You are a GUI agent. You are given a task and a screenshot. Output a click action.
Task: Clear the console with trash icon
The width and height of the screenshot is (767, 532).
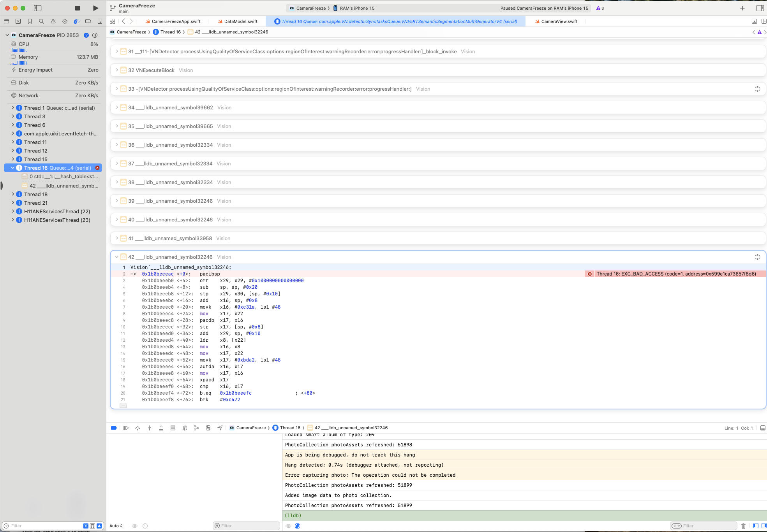click(x=743, y=526)
